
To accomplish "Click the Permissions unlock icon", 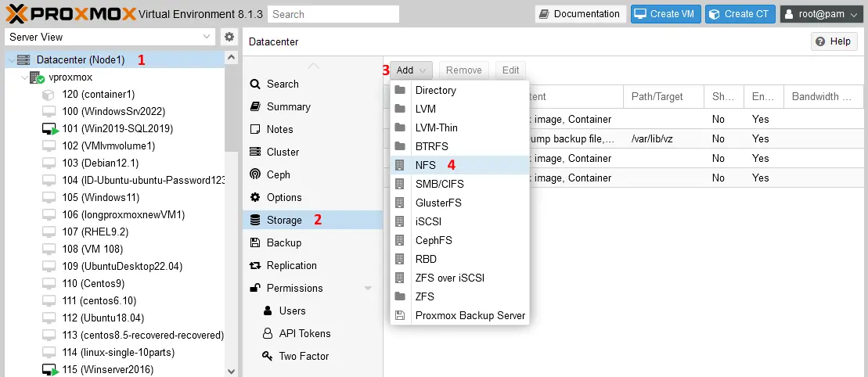I will [255, 288].
